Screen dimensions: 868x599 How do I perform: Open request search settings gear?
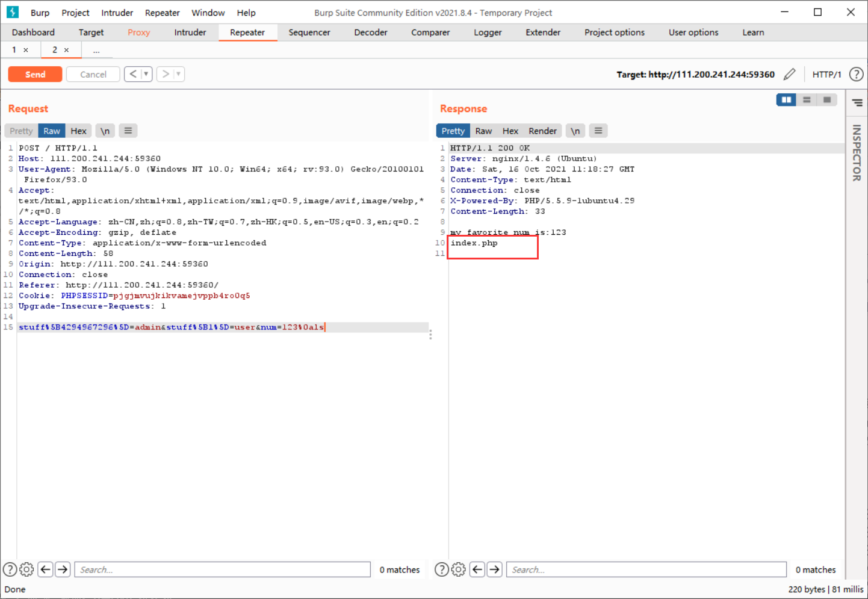click(x=26, y=570)
